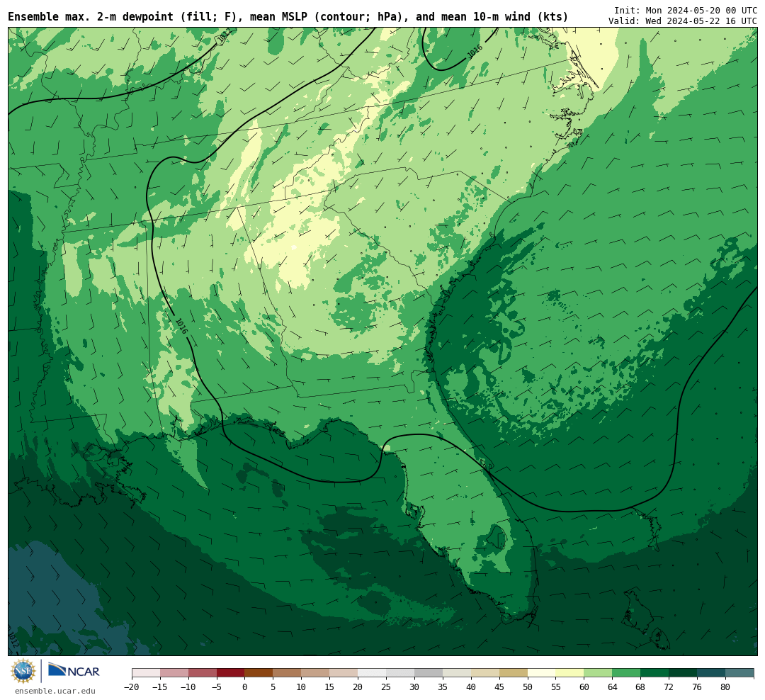Pick the last colorbar swatch above 80
Viewport: 765px width, 700px height.
tap(739, 673)
